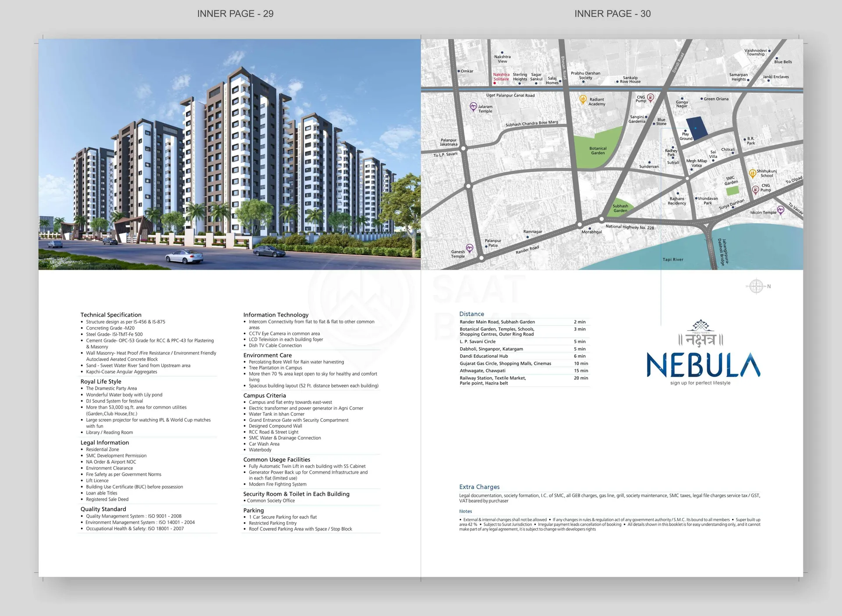Image resolution: width=842 pixels, height=616 pixels.
Task: Click the CNG Pump pin near Ganga Nagar
Action: (x=651, y=97)
